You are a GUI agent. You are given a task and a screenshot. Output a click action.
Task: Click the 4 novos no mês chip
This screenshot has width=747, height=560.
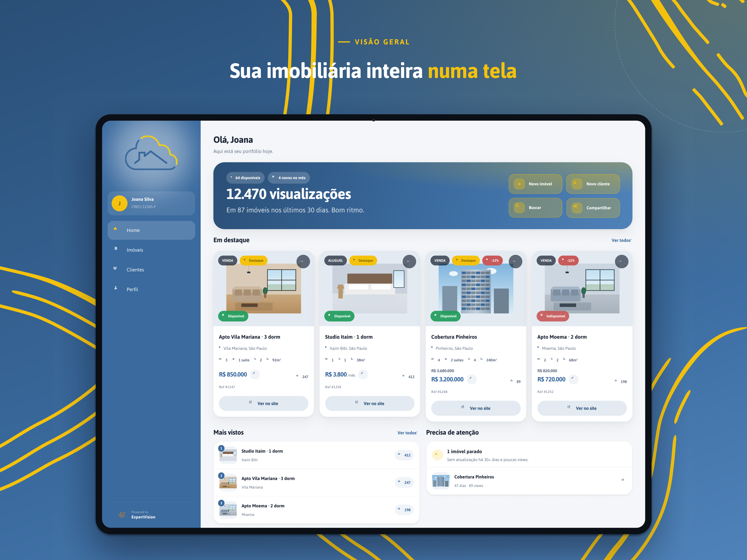click(x=289, y=178)
